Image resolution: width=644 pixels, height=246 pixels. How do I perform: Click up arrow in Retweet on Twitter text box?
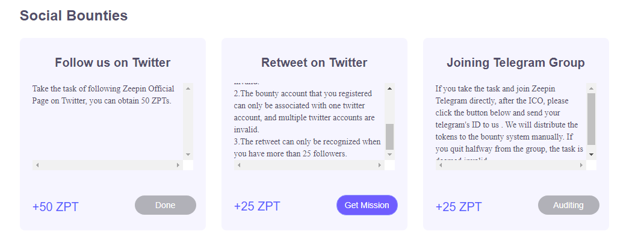[390, 88]
